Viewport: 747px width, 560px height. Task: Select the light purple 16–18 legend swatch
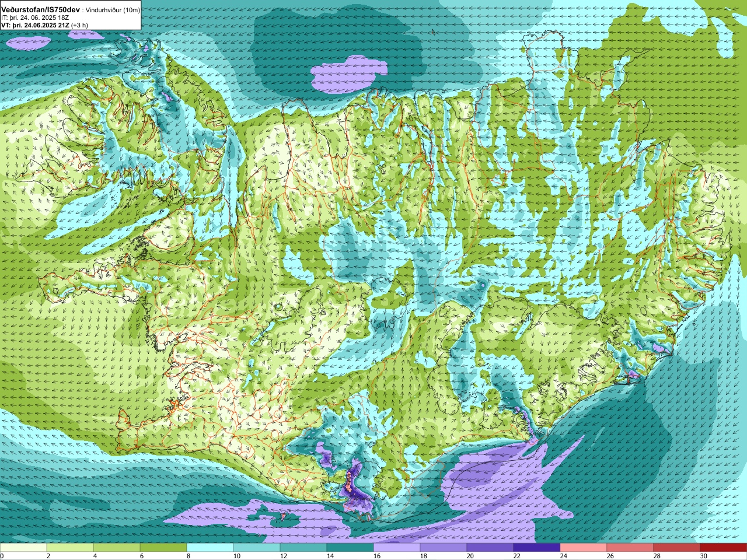click(x=397, y=548)
